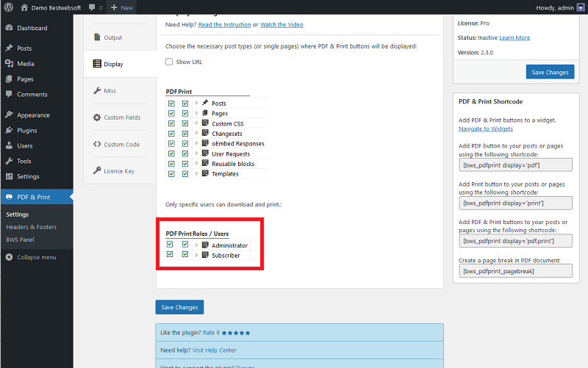Expand the Templates tree node
Image resolution: width=588 pixels, height=368 pixels.
(196, 173)
